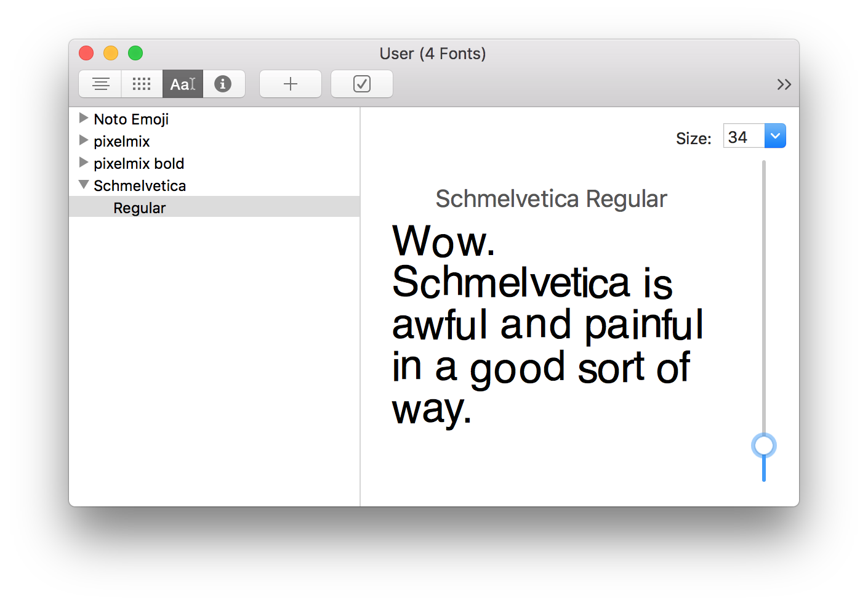This screenshot has width=868, height=605.
Task: Switch to Sample preview mode
Action: pos(100,84)
